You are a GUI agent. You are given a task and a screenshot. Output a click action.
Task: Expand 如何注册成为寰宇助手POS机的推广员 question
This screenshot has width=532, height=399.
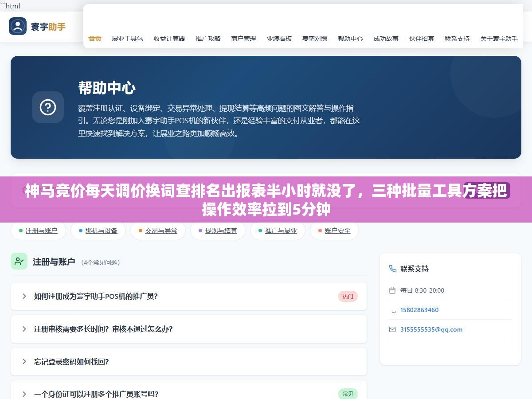[189, 296]
